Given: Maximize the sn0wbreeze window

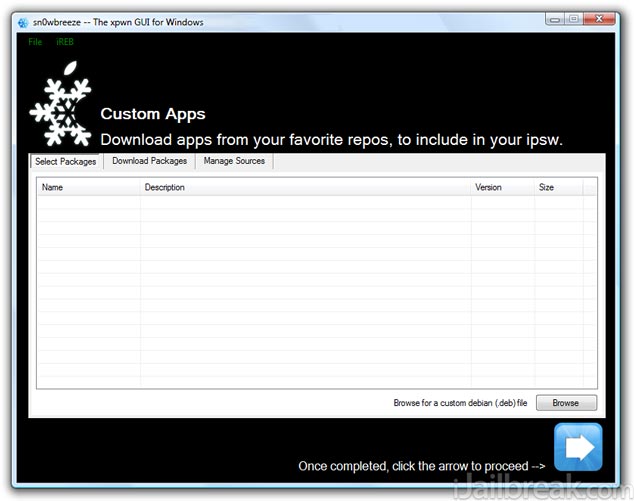Looking at the screenshot, I should point(574,19).
